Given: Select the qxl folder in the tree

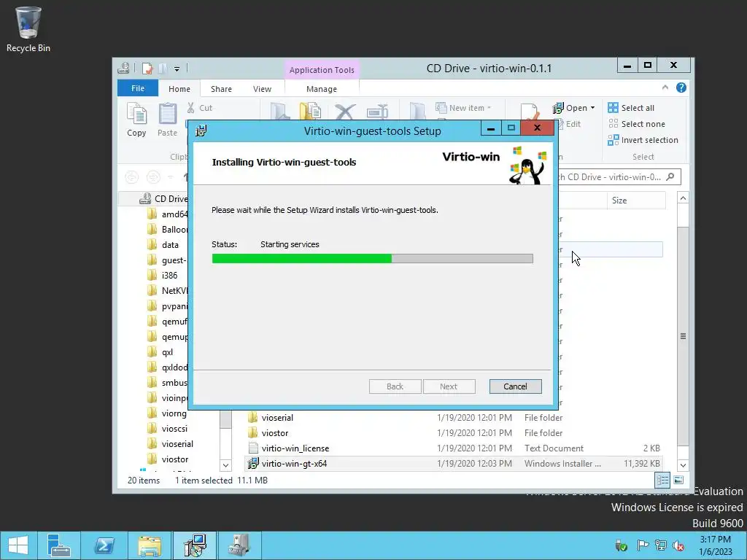Looking at the screenshot, I should click(x=160, y=352).
